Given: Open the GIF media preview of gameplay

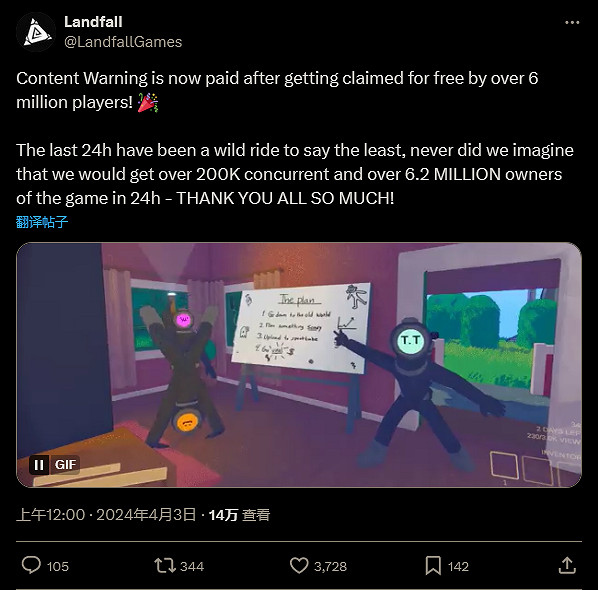Looking at the screenshot, I should point(299,365).
